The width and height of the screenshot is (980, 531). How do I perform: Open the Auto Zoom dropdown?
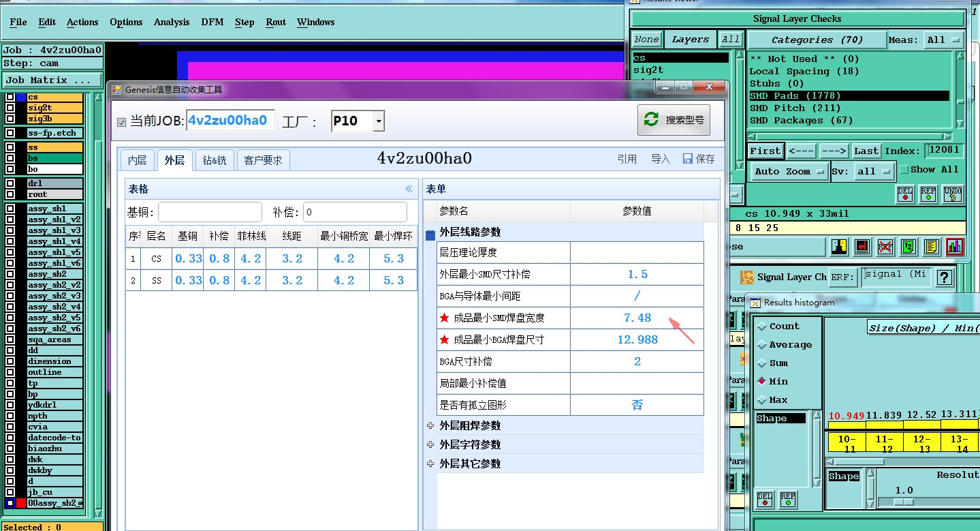[x=789, y=171]
